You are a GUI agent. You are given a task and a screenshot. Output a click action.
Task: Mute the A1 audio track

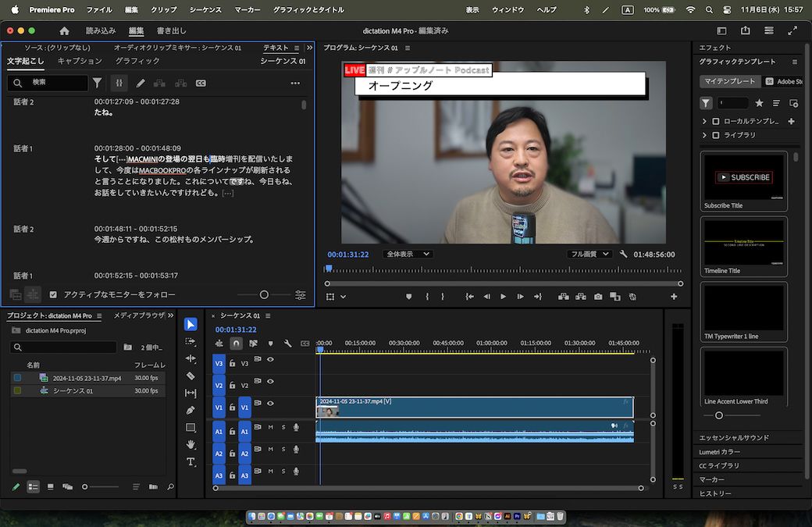[270, 427]
